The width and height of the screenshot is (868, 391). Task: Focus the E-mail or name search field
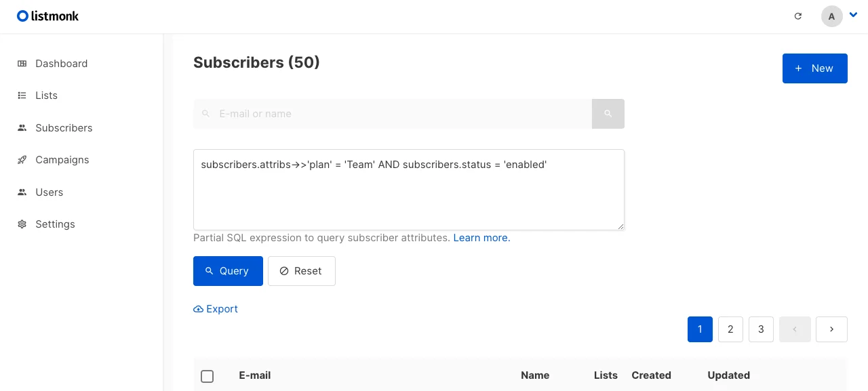[393, 114]
